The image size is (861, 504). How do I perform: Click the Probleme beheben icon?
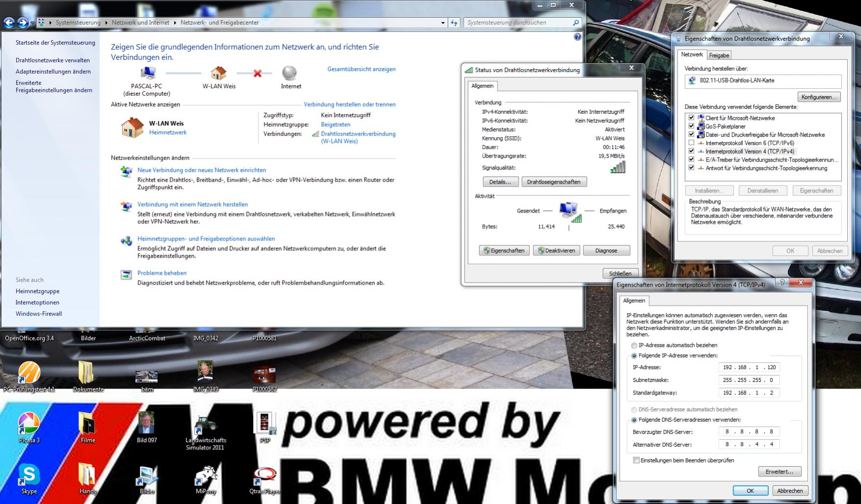(x=126, y=275)
